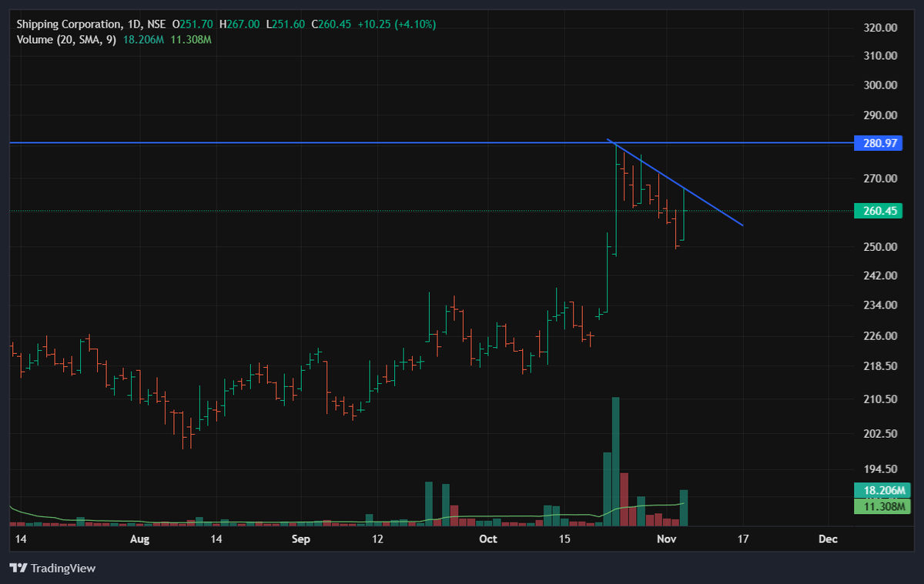Viewport: 924px width, 584px height.
Task: Click the 320.00 price axis label
Action: click(x=881, y=28)
